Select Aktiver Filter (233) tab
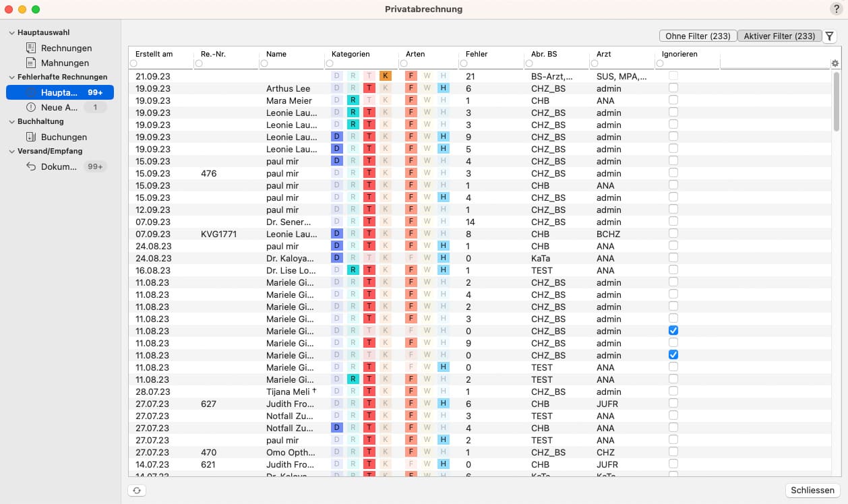This screenshot has height=504, width=848. pos(779,36)
